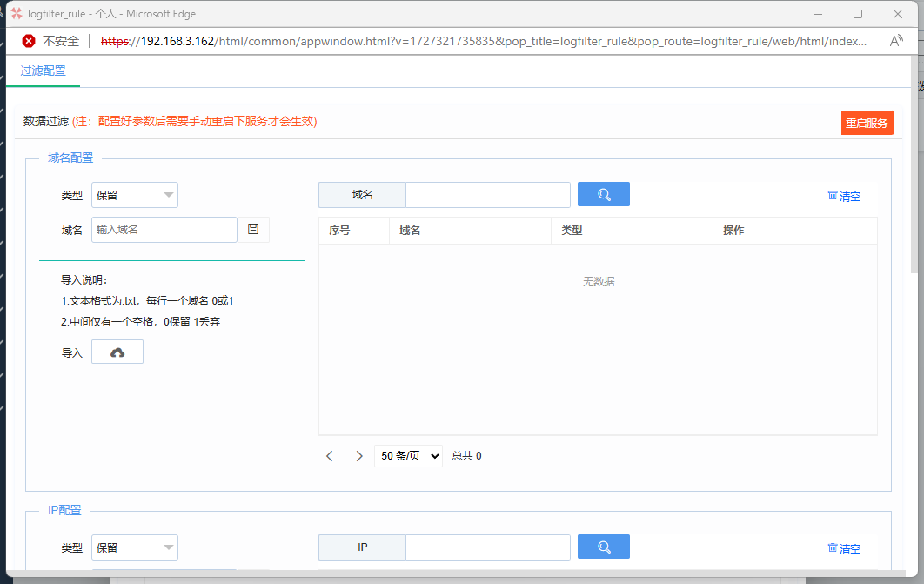Click the browser address URL text
Image resolution: width=924 pixels, height=584 pixels.
point(483,41)
